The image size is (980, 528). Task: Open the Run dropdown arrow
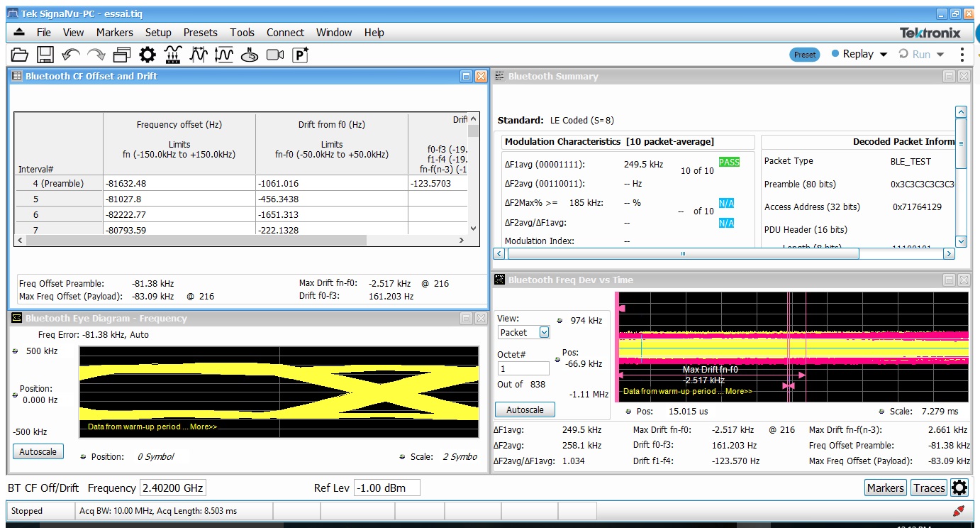pos(942,53)
